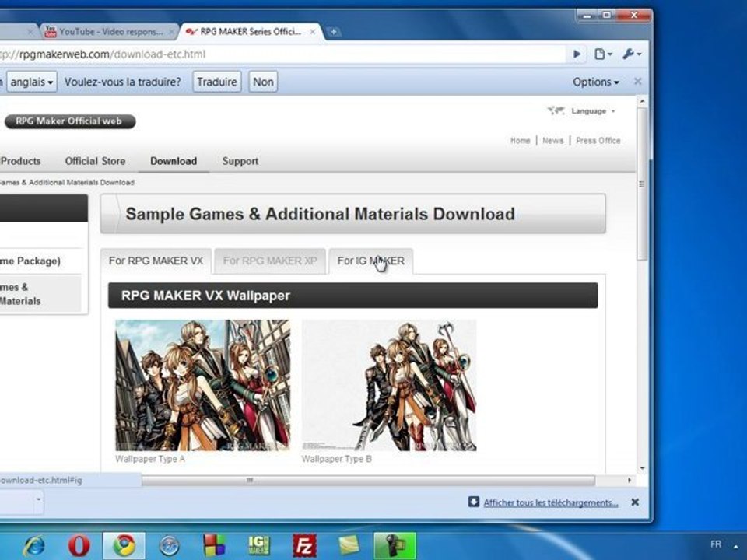Launch Safari from the taskbar
The image size is (747, 560).
(169, 546)
